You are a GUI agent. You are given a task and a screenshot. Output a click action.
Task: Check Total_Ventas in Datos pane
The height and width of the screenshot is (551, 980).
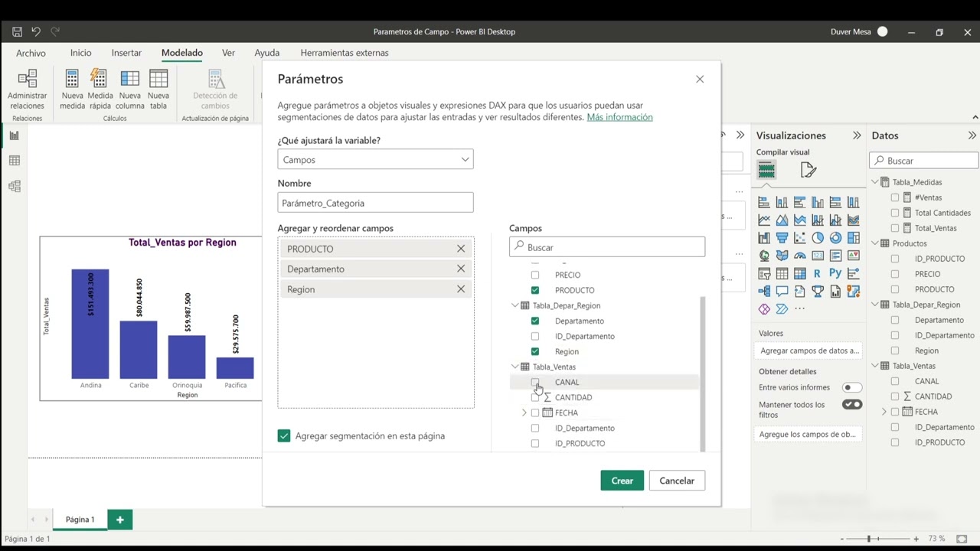(895, 228)
